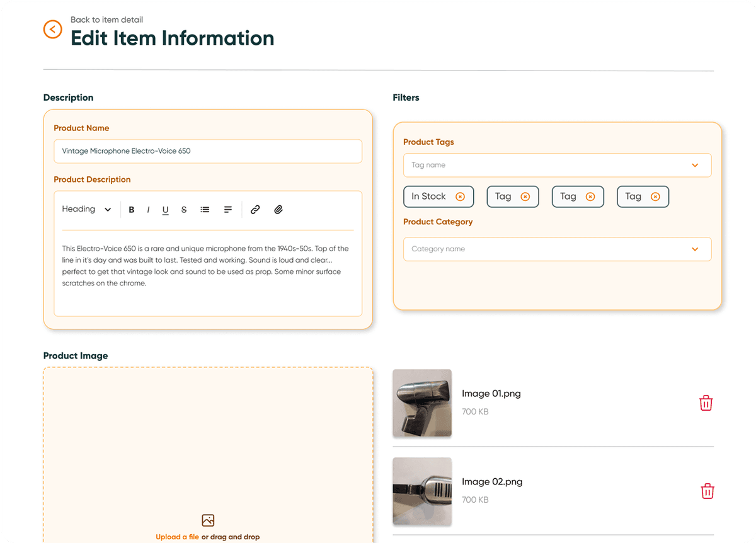Attach a file with the paperclip icon
This screenshot has height=543, width=756.
tap(278, 210)
